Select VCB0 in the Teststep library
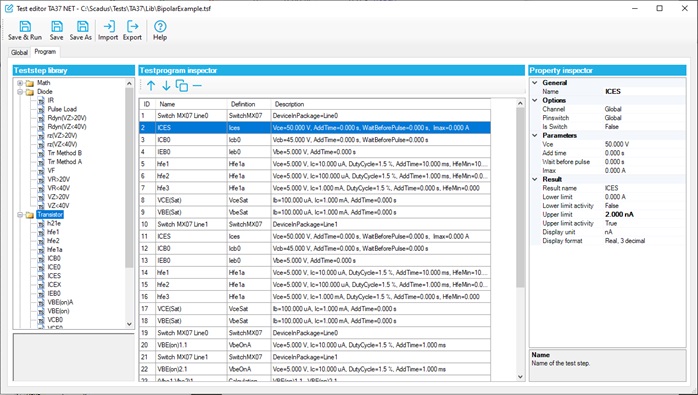Screen dimensions: 698x395 point(55,320)
